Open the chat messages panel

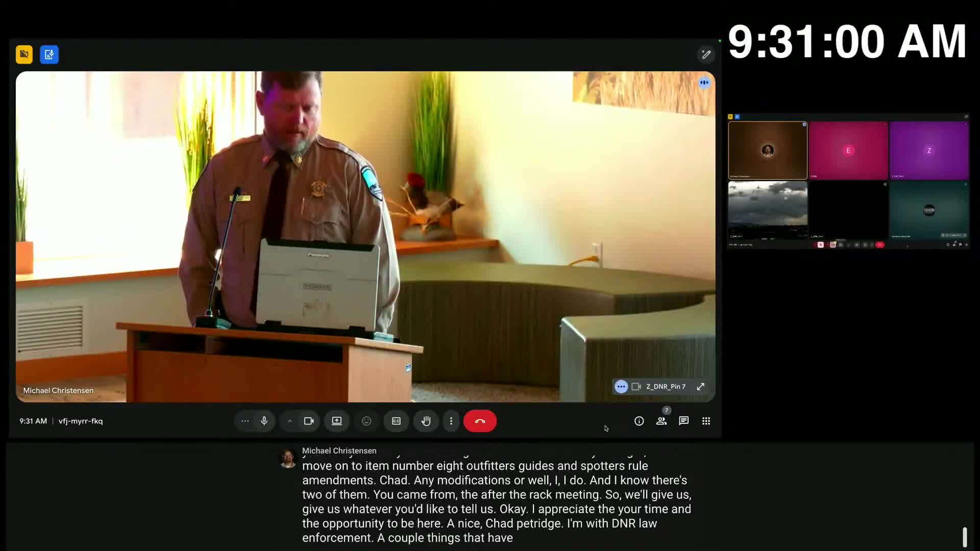(683, 421)
